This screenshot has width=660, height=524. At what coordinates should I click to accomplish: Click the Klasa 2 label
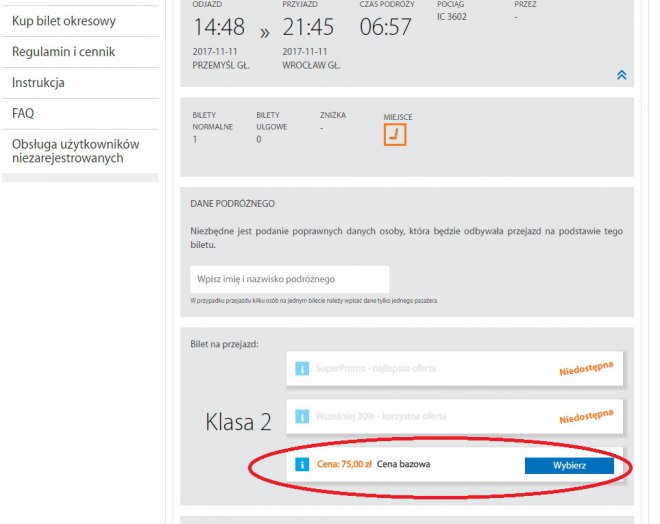pos(238,422)
